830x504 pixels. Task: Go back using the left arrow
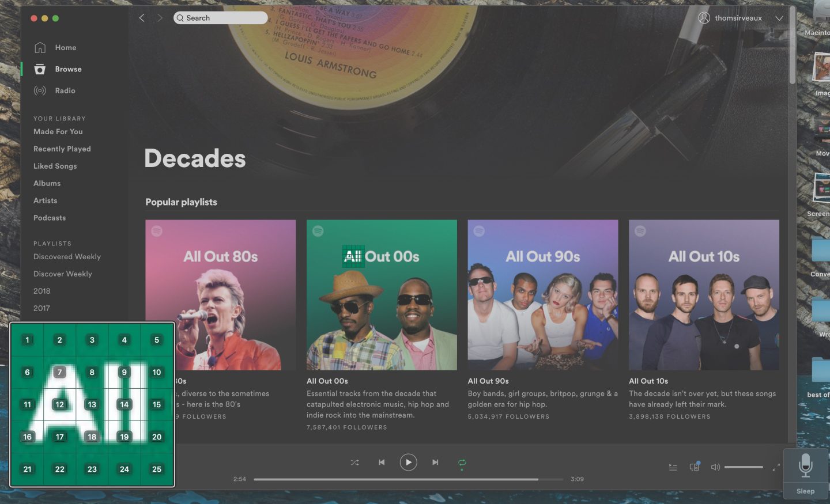click(x=142, y=18)
